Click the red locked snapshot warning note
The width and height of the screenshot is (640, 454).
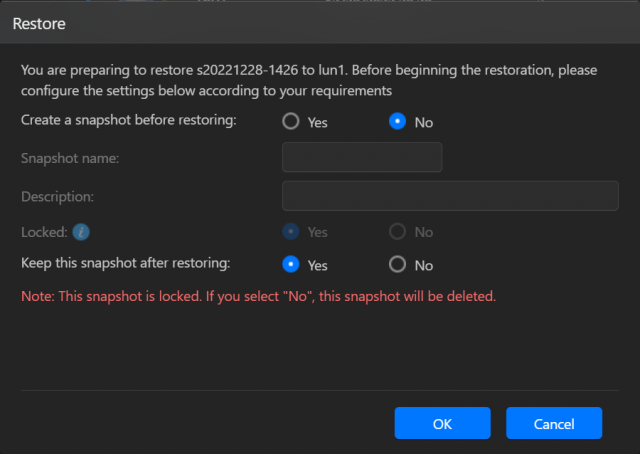[x=258, y=297]
